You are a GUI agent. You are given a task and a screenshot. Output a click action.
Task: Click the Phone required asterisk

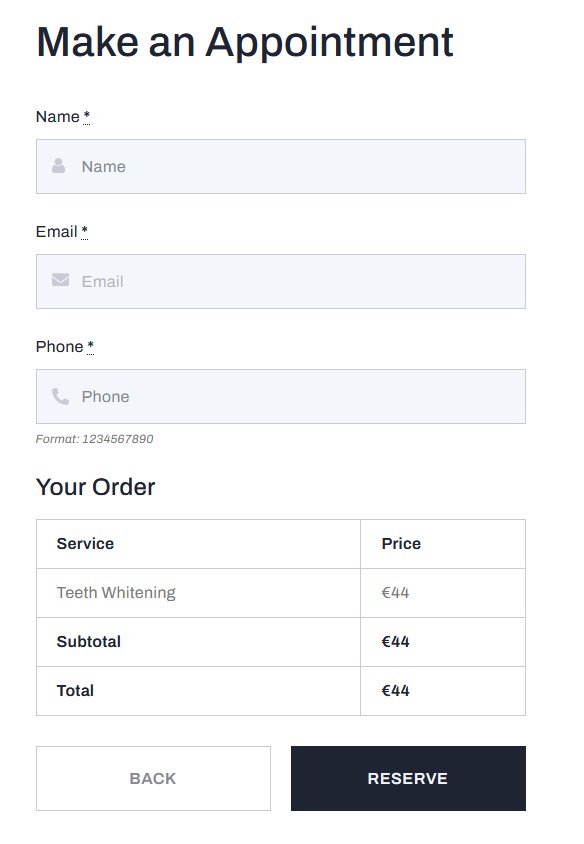coord(90,346)
